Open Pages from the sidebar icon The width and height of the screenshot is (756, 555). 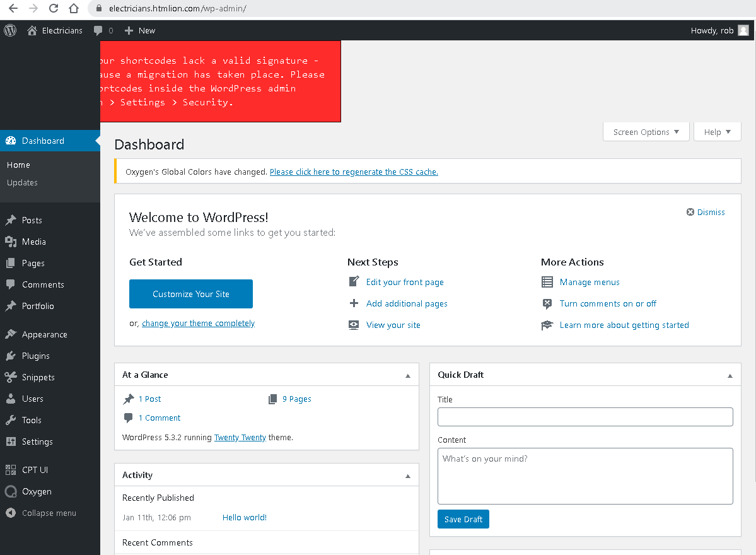click(x=10, y=263)
